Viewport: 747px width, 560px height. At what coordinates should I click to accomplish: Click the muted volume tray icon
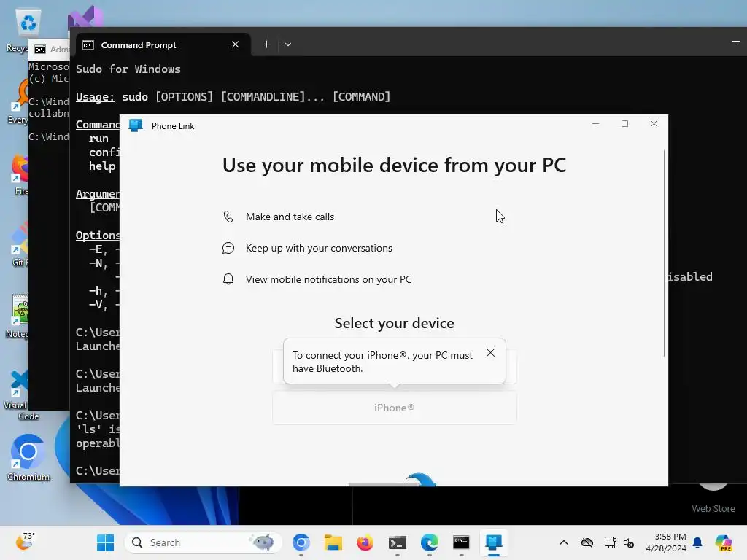(x=628, y=542)
